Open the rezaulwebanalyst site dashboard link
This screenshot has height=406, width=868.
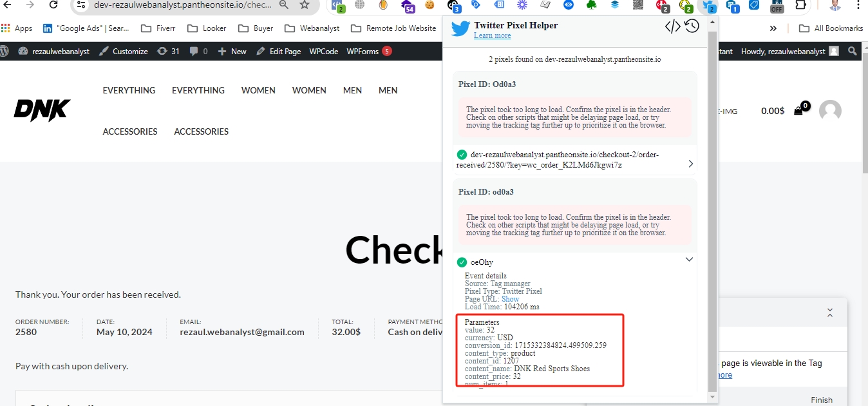(x=55, y=51)
